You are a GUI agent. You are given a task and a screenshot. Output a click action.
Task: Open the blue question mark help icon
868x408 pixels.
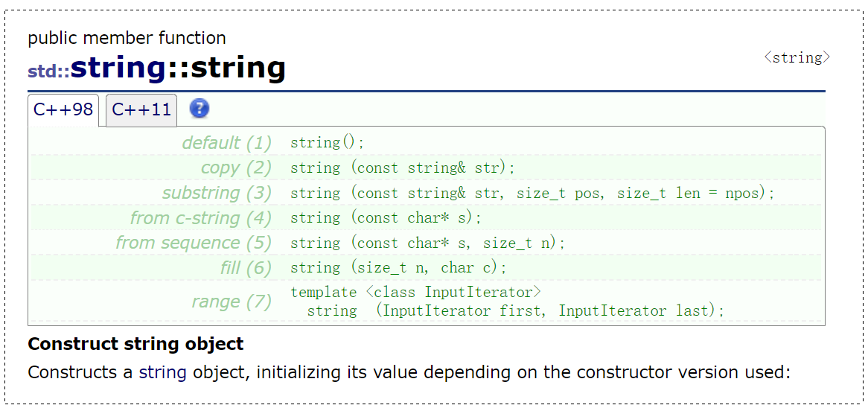pyautogui.click(x=200, y=109)
